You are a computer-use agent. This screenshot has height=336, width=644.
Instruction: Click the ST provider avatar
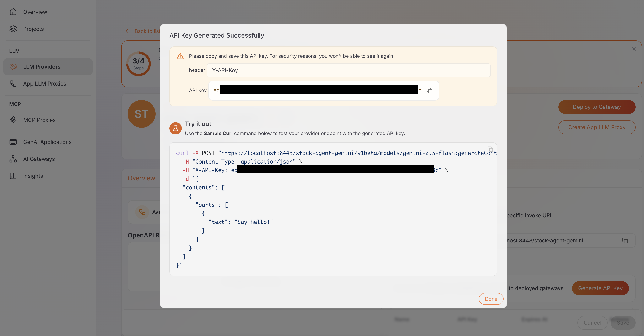click(141, 114)
